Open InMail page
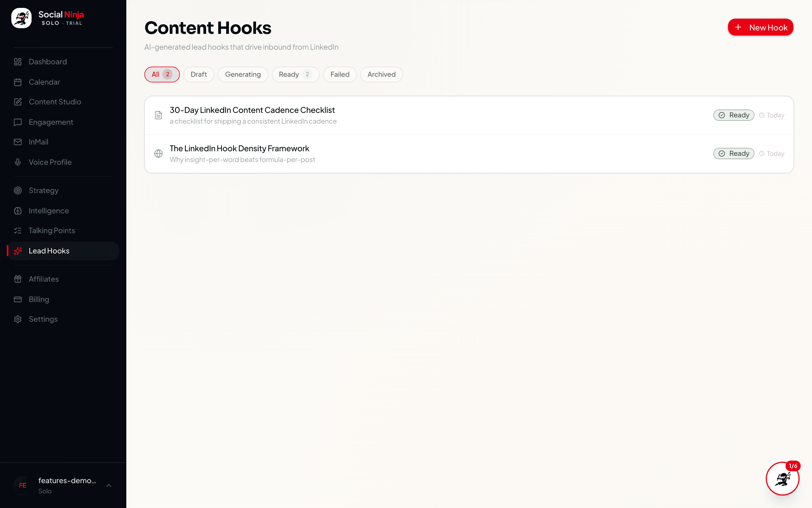 [x=63, y=142]
